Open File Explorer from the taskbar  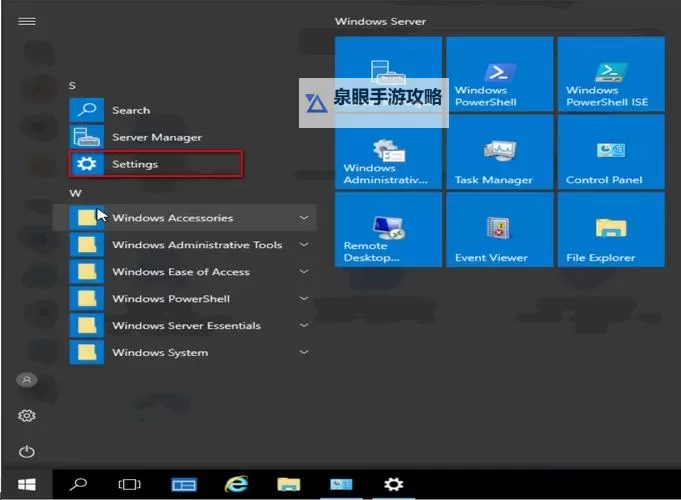point(289,484)
